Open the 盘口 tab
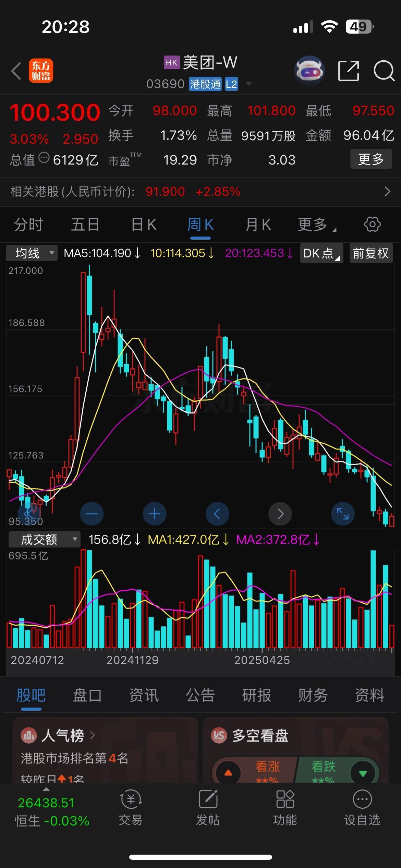This screenshot has width=401, height=868. pyautogui.click(x=87, y=696)
